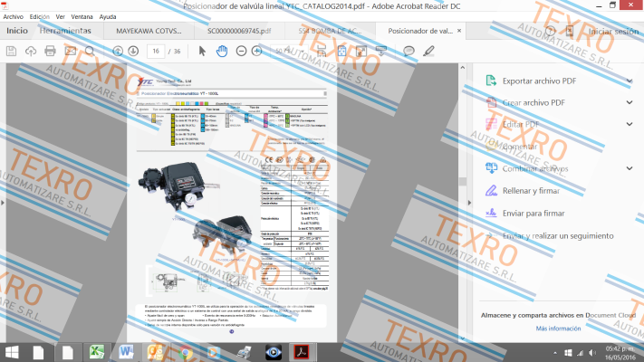
Task: Open Chrome from the taskbar
Action: (185, 352)
